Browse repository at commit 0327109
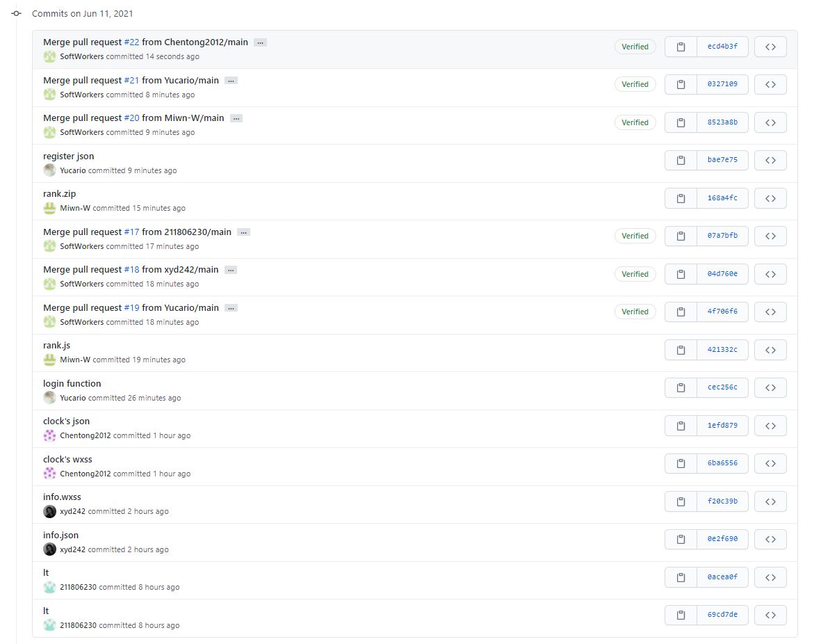 (770, 84)
